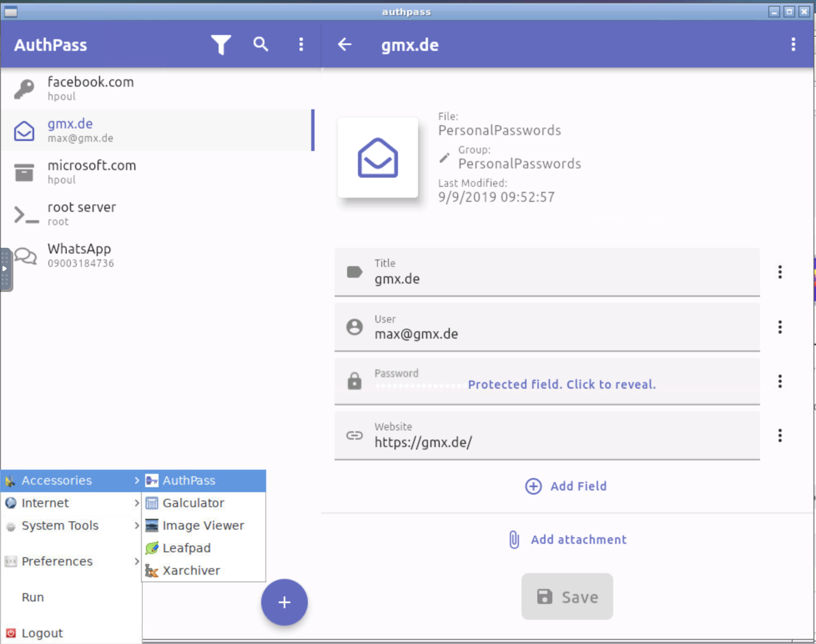Image resolution: width=816 pixels, height=644 pixels.
Task: Click the floating blue plus button
Action: [284, 601]
